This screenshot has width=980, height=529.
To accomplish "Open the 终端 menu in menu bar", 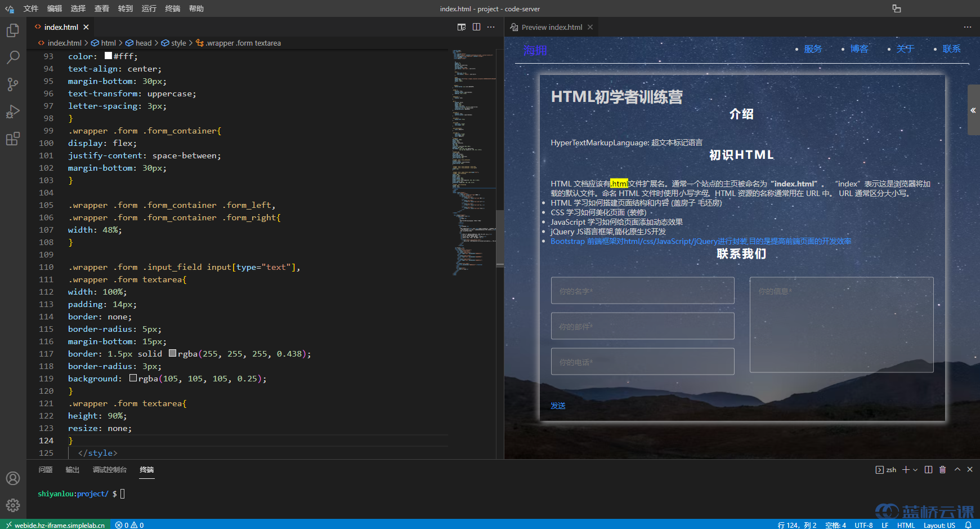I will point(173,8).
